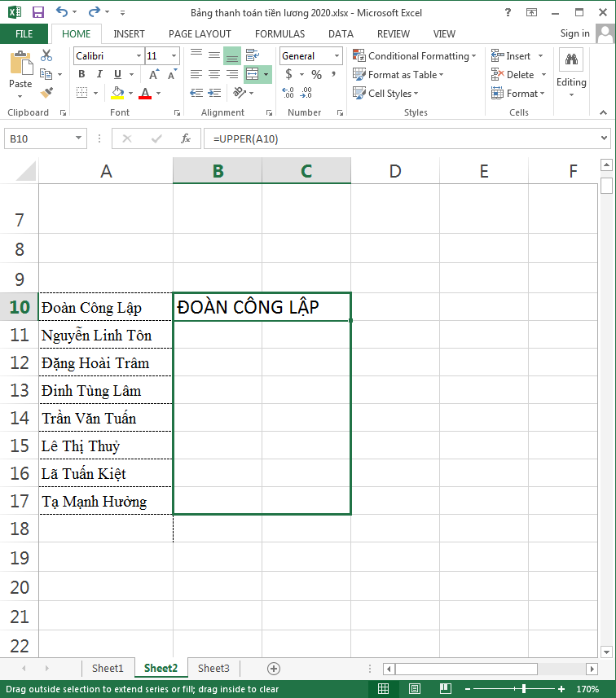Click the Sign in link
This screenshot has width=616, height=698.
coord(574,33)
